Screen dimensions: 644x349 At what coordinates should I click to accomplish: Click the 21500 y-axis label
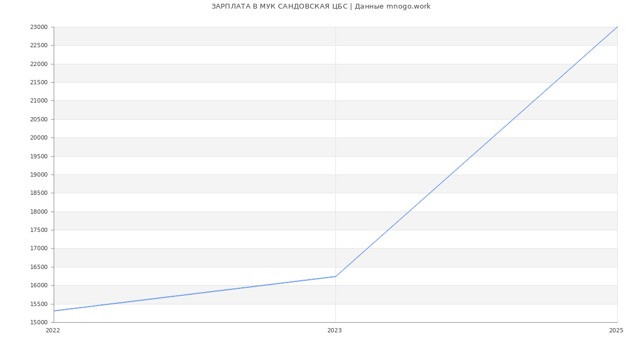39,83
